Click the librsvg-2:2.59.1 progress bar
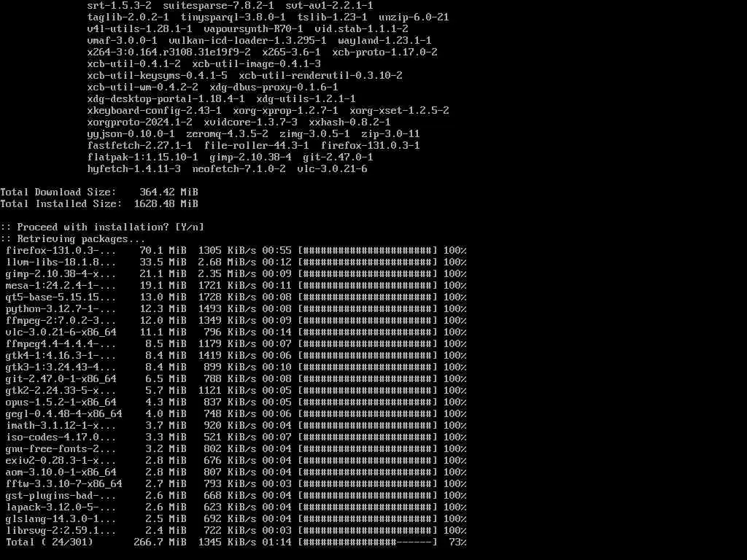Image resolution: width=747 pixels, height=560 pixels. point(368,531)
